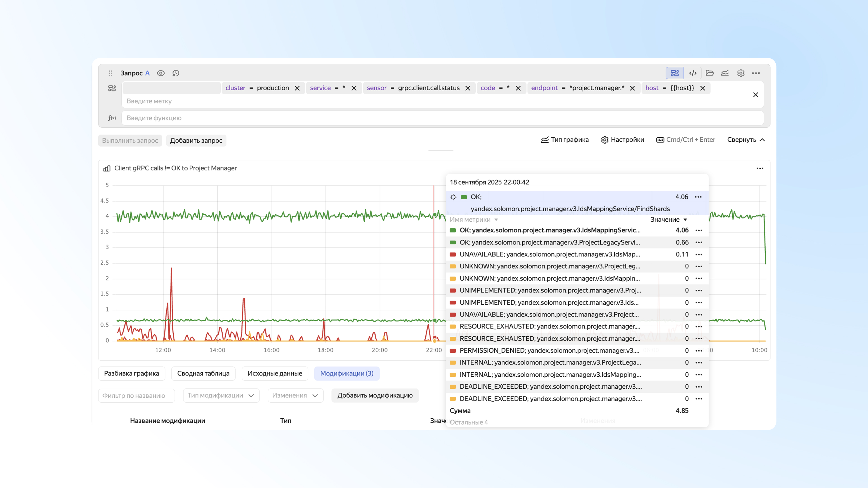868x488 pixels.
Task: Click Добавить запрос button
Action: click(x=196, y=141)
